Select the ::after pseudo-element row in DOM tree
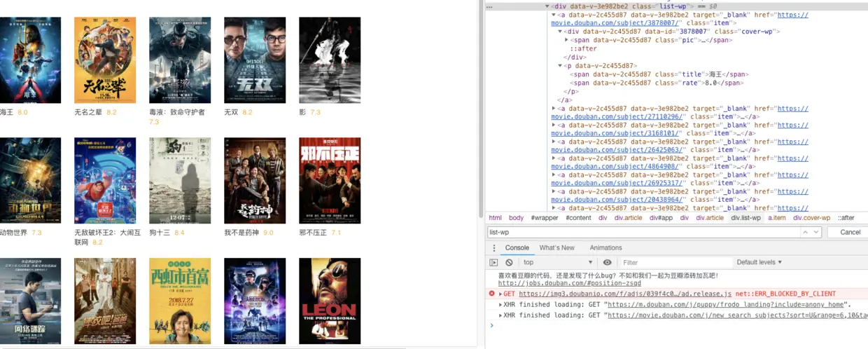 click(x=583, y=49)
